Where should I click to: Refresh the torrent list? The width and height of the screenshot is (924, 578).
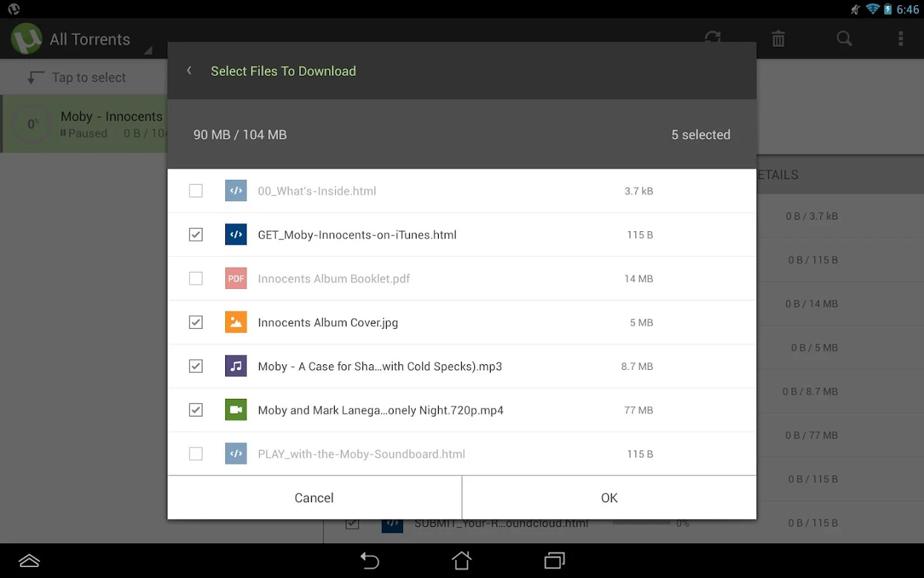(x=712, y=39)
